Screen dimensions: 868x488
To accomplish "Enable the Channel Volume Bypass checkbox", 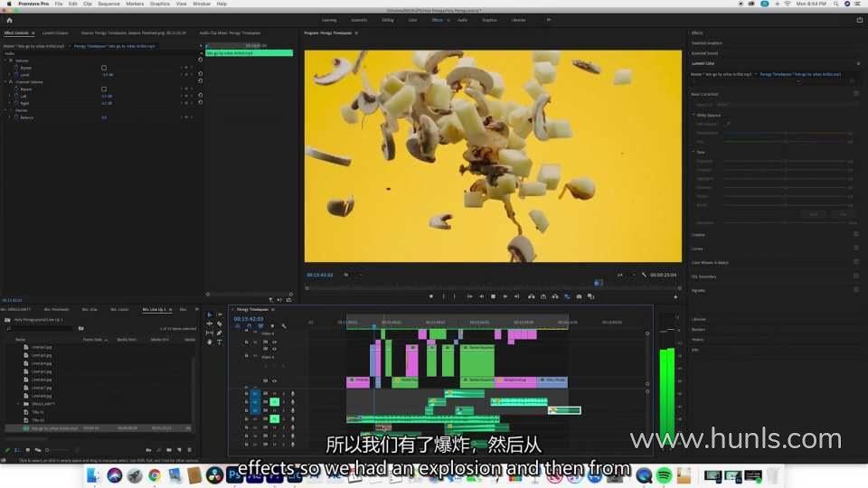I will click(x=104, y=89).
